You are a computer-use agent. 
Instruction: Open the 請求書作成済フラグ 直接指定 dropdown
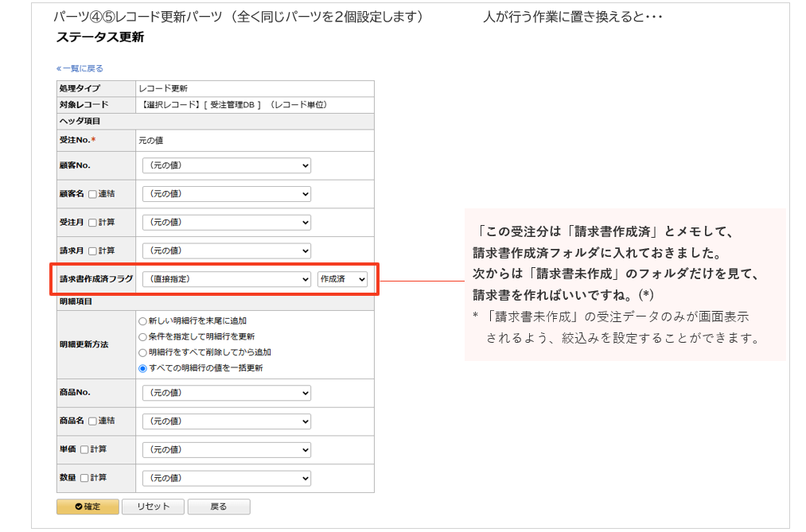coord(225,279)
